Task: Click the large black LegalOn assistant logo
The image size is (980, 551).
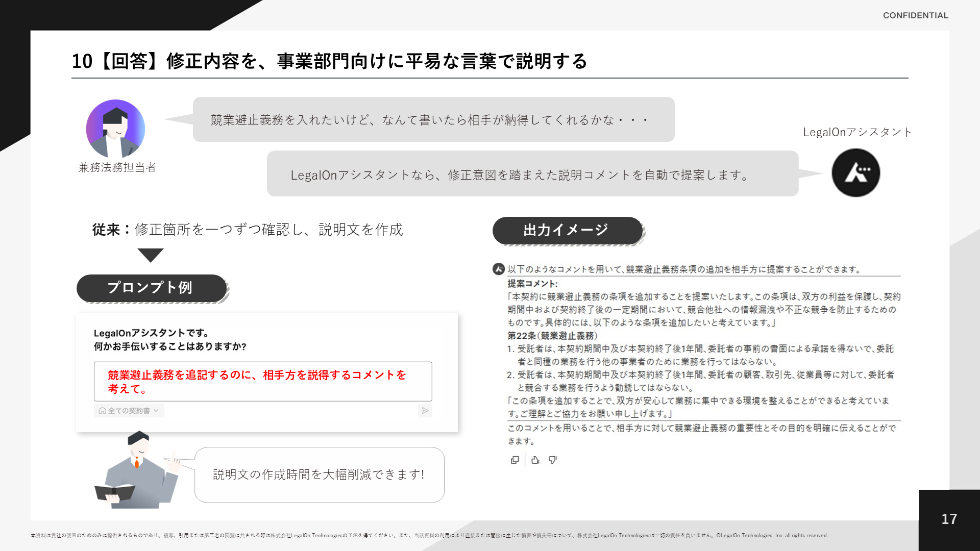Action: tap(855, 173)
